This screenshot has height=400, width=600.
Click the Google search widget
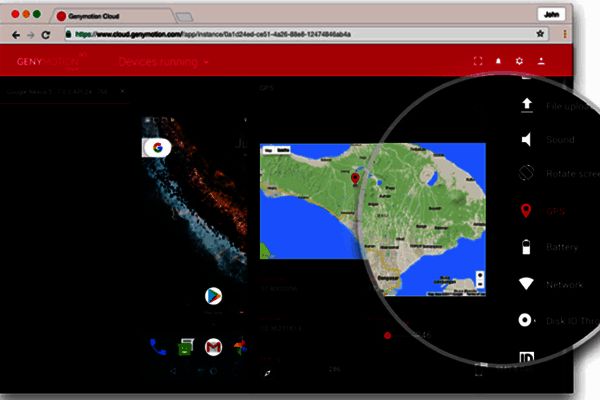point(158,147)
